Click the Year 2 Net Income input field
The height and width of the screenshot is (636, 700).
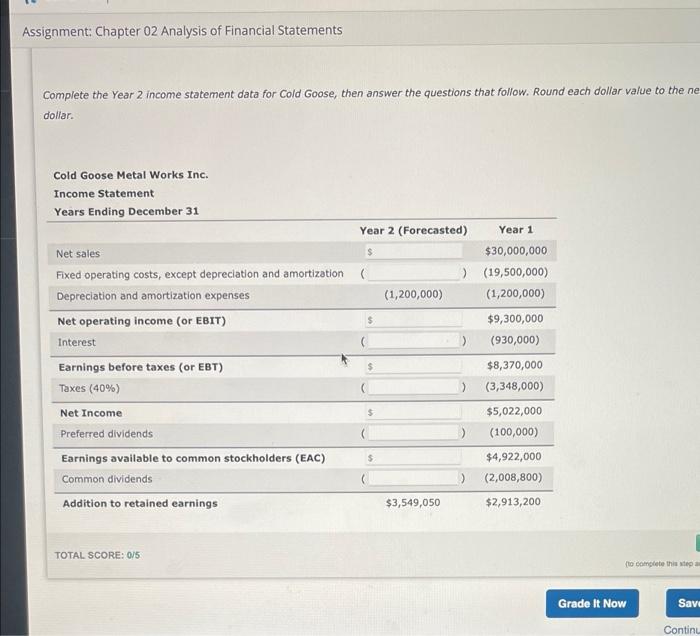coord(414,412)
